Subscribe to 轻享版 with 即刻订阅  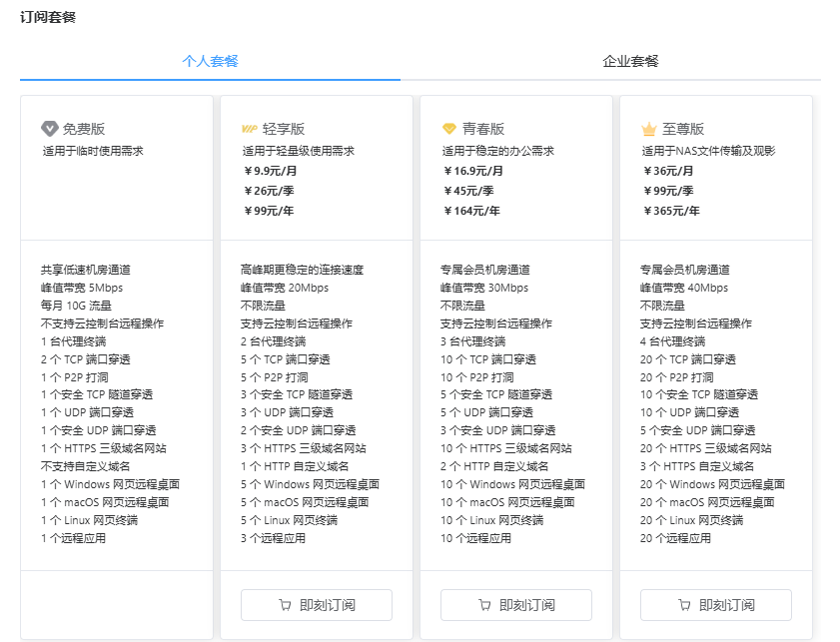tap(317, 605)
